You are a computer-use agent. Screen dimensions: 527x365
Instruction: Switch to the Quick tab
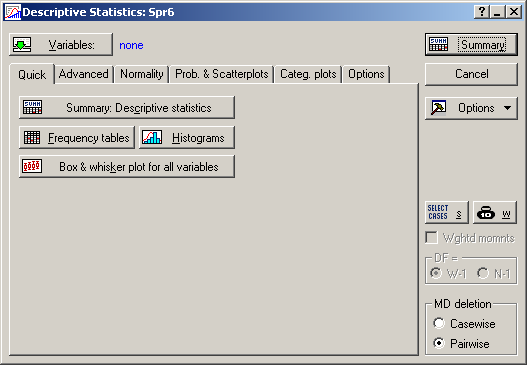[x=32, y=75]
